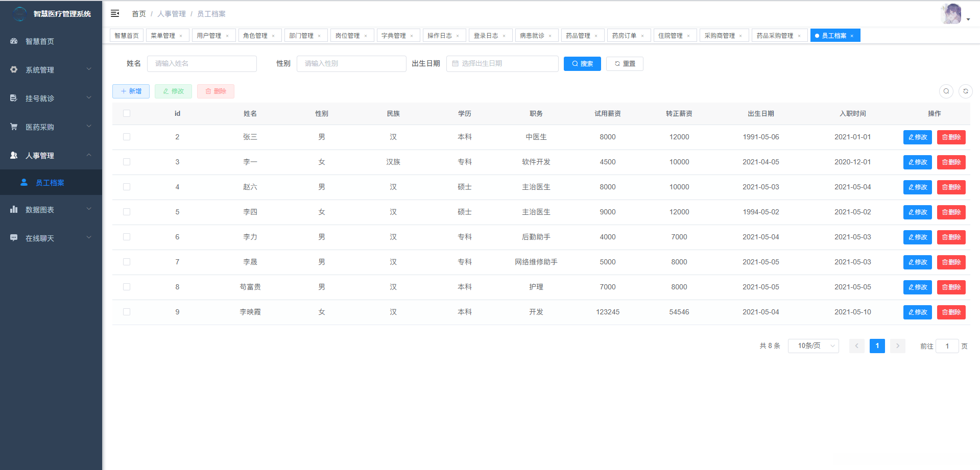980x470 pixels.
Task: Open the 10条/页 page size dropdown
Action: [813, 345]
